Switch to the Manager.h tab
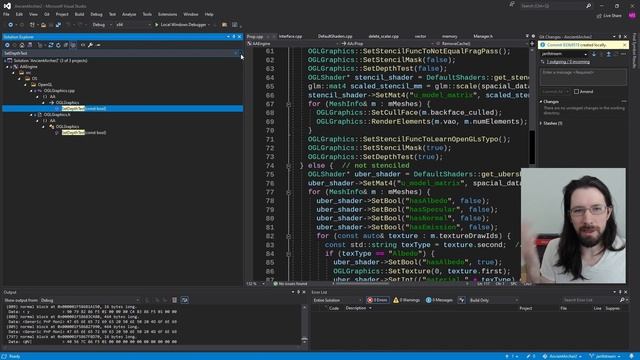640x360 pixels. [483, 36]
